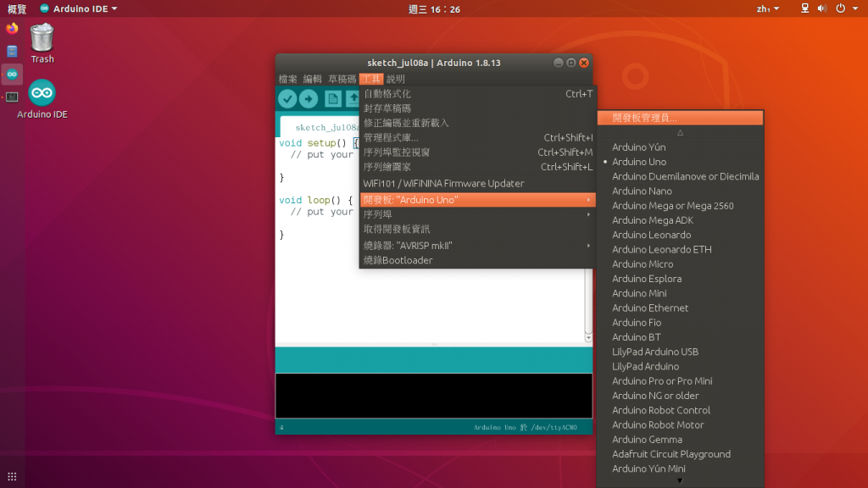The width and height of the screenshot is (868, 488).
Task: Click the Open sketch up-arrow toolbar icon
Action: pyautogui.click(x=353, y=99)
